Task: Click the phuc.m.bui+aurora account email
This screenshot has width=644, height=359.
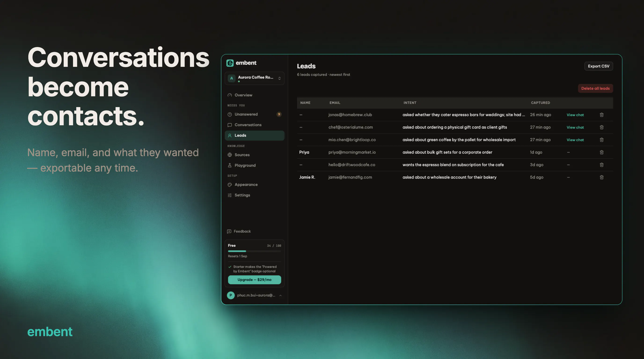Action: tap(256, 295)
